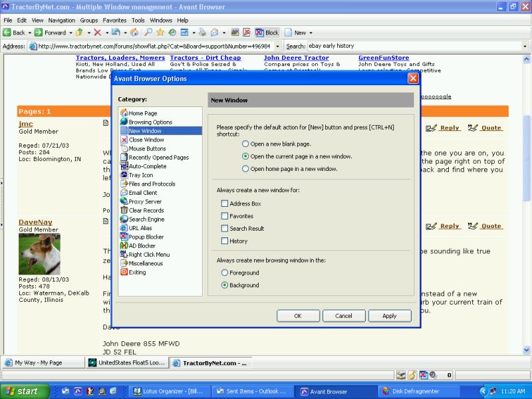Enable the Favorites checkbox
The width and height of the screenshot is (532, 399).
pyautogui.click(x=224, y=215)
